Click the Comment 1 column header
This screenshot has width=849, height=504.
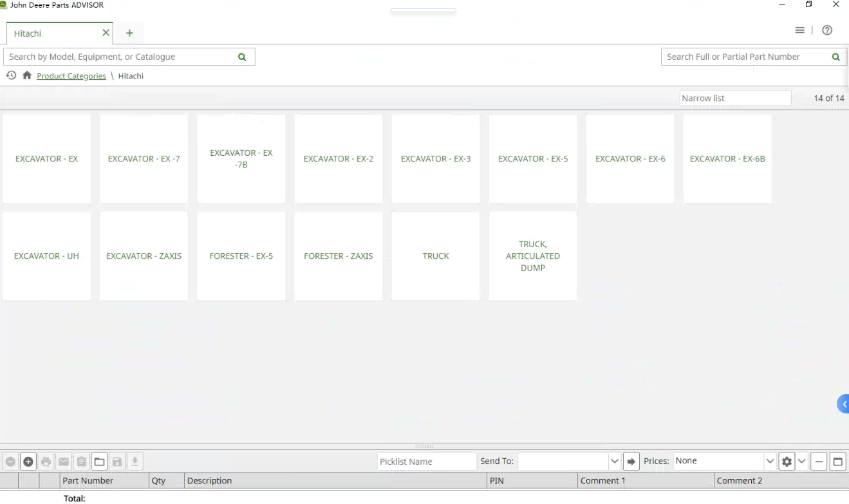[x=646, y=480]
